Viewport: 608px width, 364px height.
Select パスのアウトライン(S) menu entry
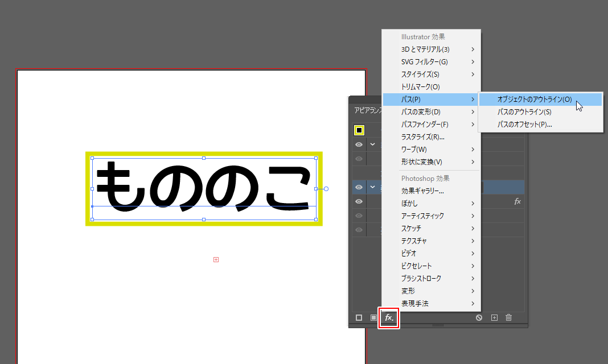click(524, 112)
